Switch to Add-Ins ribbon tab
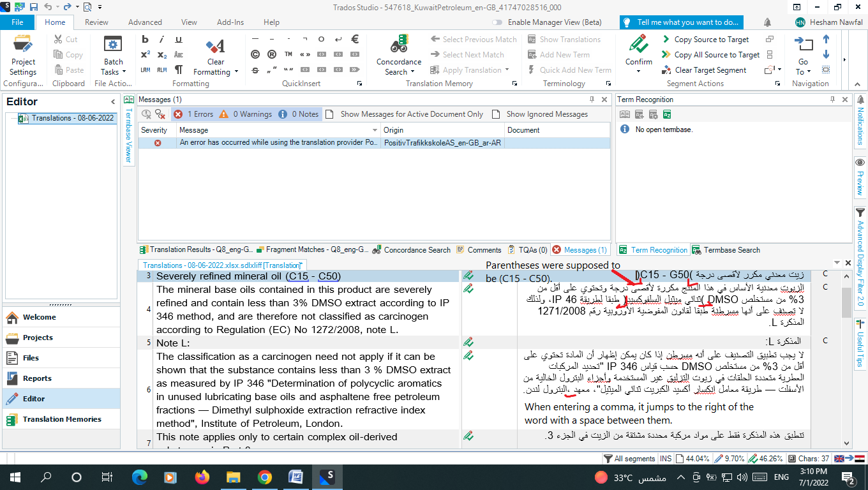868x490 pixels. [x=230, y=22]
